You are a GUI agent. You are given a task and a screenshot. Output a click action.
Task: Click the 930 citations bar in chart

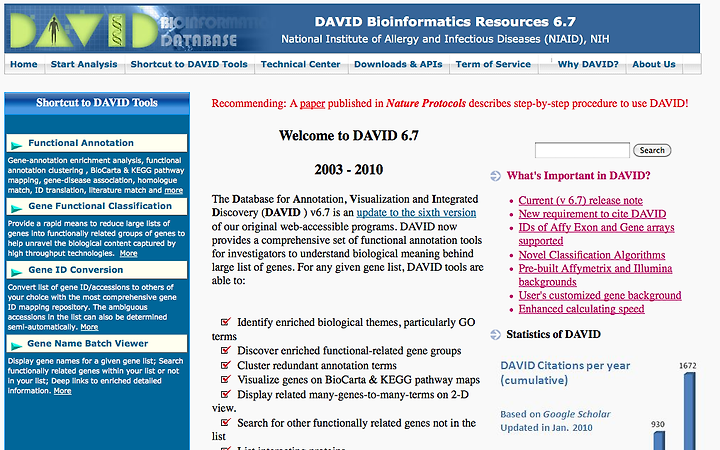coord(659,440)
